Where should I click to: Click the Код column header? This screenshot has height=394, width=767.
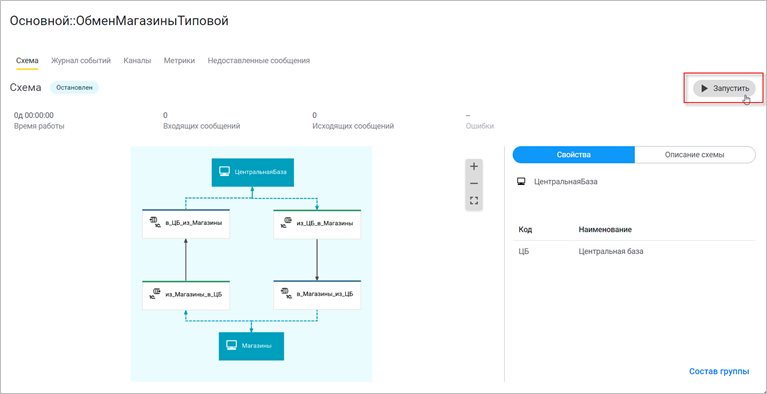tap(525, 230)
